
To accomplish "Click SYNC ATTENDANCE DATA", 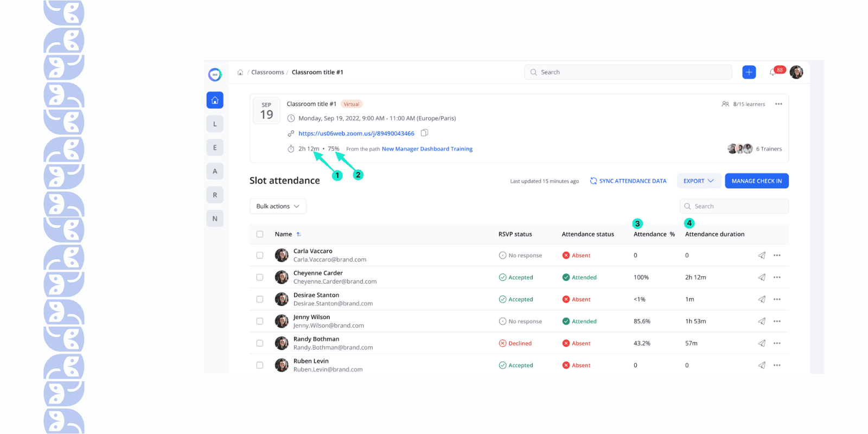I will point(628,181).
